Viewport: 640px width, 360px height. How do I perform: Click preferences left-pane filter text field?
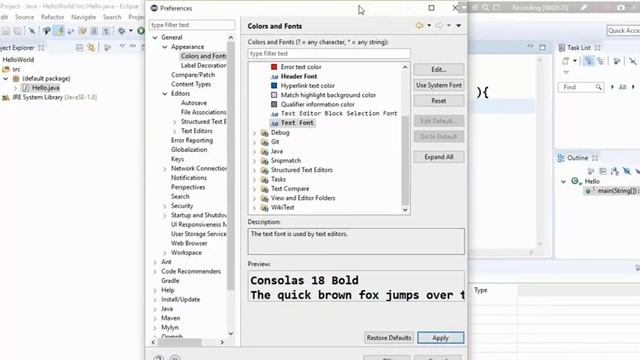[x=192, y=25]
